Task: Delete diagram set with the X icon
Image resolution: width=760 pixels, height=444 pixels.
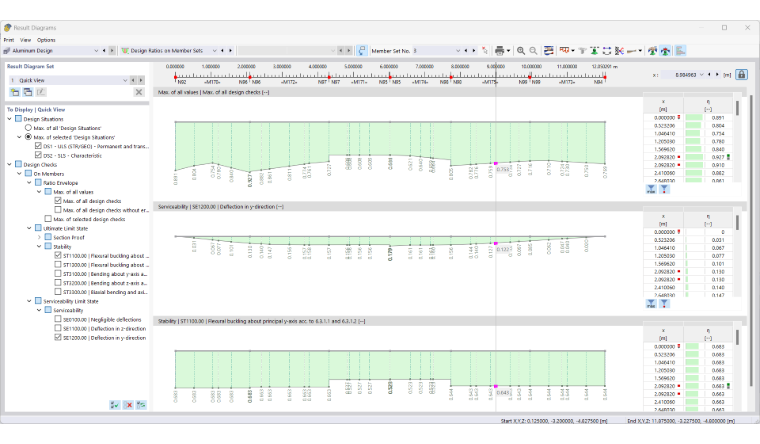Action: point(139,92)
